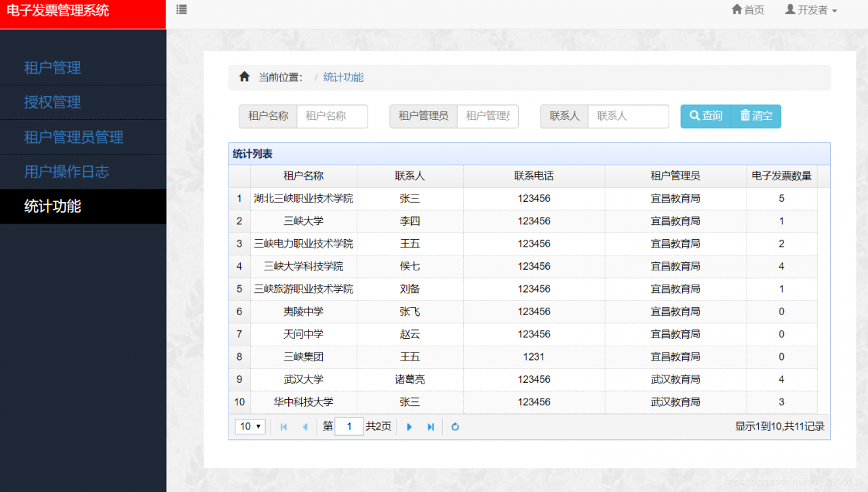Go to previous page arrow
The height and width of the screenshot is (492, 868).
304,427
